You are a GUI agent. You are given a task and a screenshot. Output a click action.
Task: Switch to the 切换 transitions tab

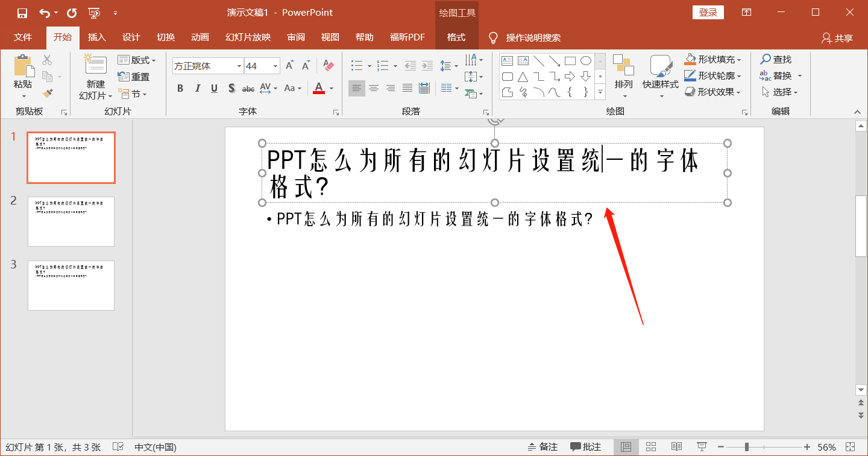pyautogui.click(x=166, y=37)
